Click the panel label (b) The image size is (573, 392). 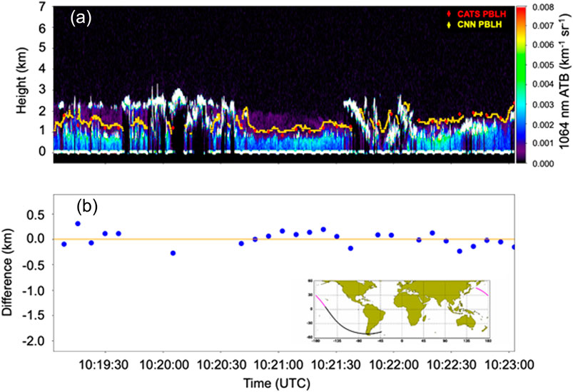[x=87, y=207]
